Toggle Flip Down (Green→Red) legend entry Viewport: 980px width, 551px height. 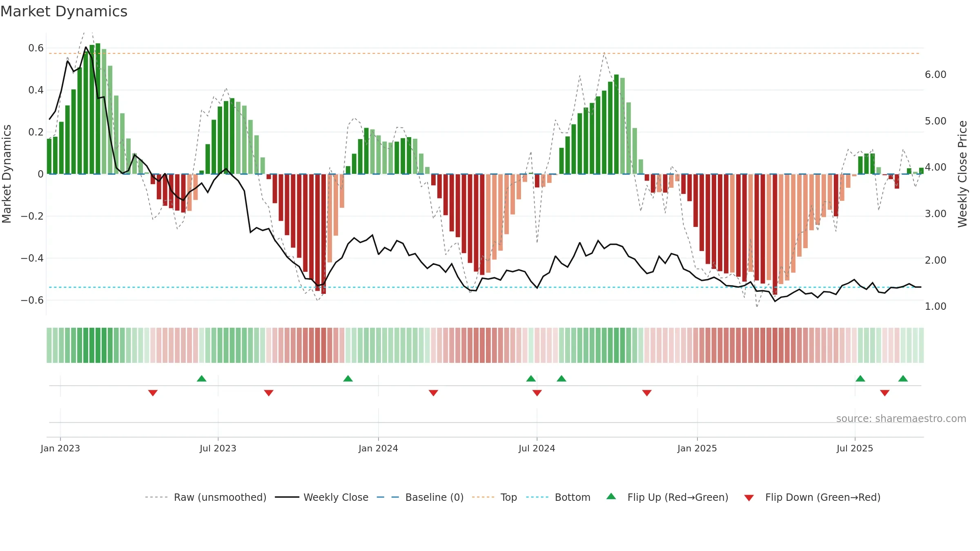tap(812, 497)
